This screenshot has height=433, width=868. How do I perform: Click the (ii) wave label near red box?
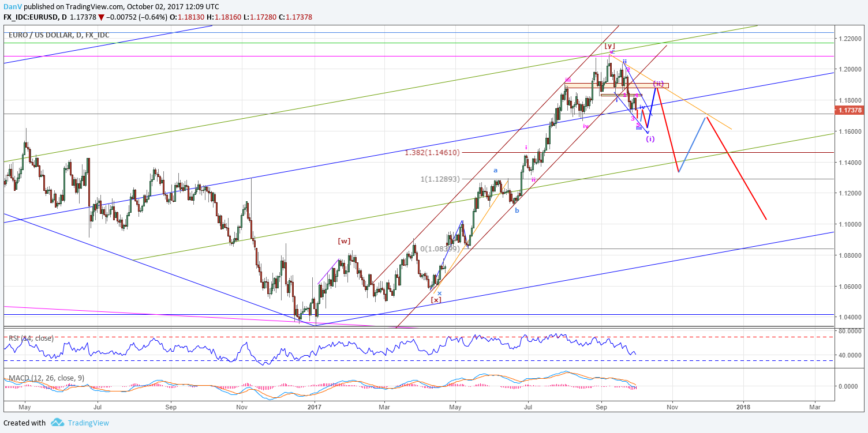tap(659, 84)
